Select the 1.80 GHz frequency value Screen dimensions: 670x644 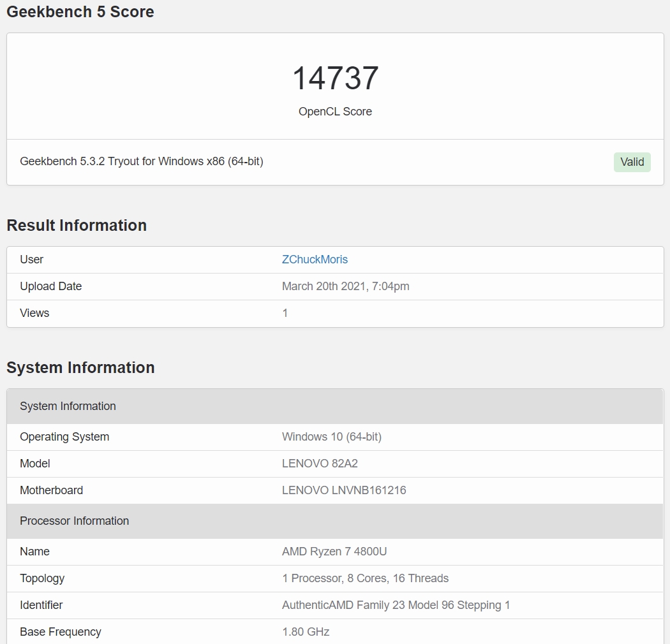306,632
